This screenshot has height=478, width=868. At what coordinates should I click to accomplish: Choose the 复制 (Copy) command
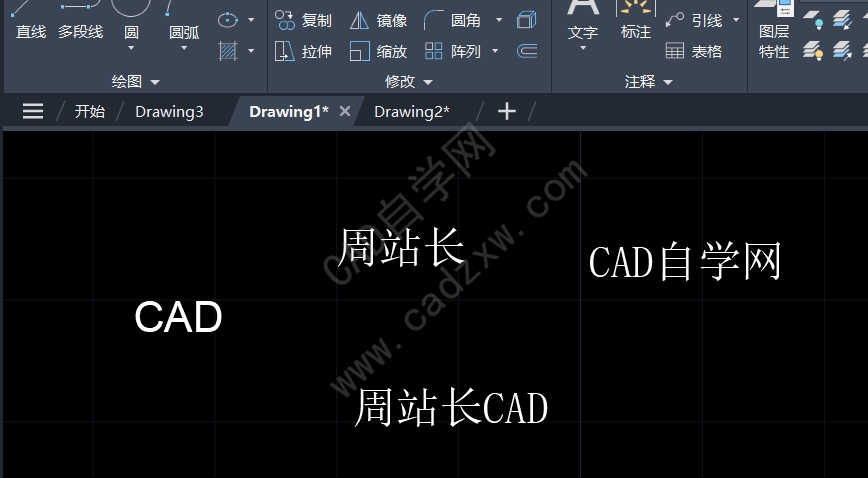coord(303,20)
